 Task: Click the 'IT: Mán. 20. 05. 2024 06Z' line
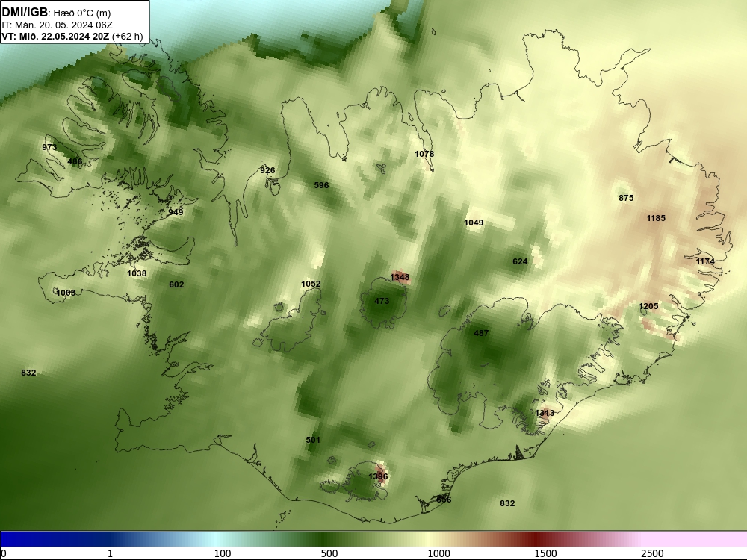pyautogui.click(x=58, y=25)
